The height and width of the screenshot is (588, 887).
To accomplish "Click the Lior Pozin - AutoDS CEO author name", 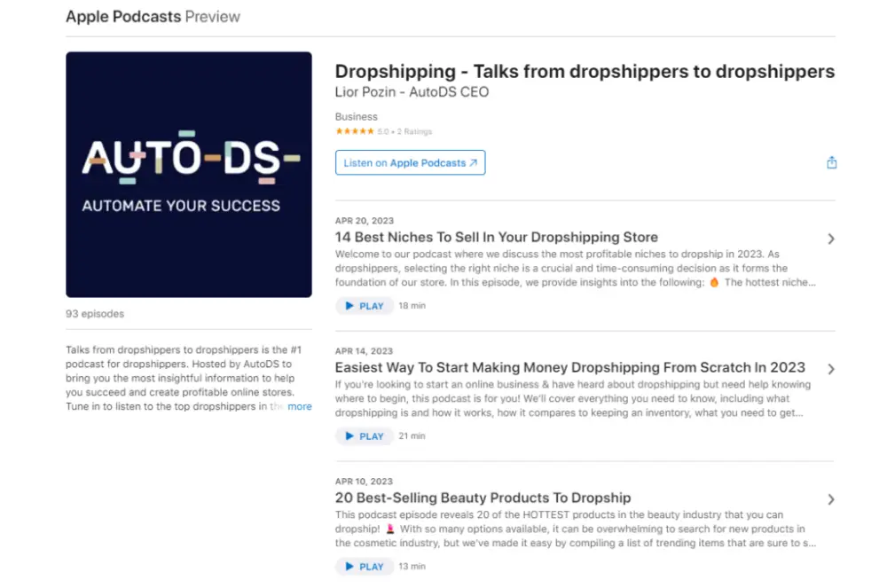I will click(412, 92).
